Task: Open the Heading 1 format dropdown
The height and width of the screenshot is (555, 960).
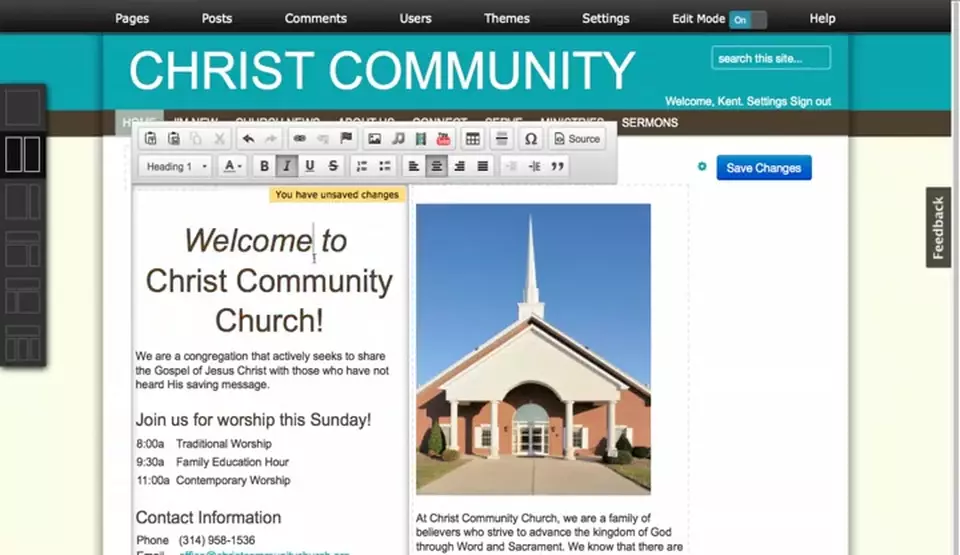Action: tap(177, 167)
